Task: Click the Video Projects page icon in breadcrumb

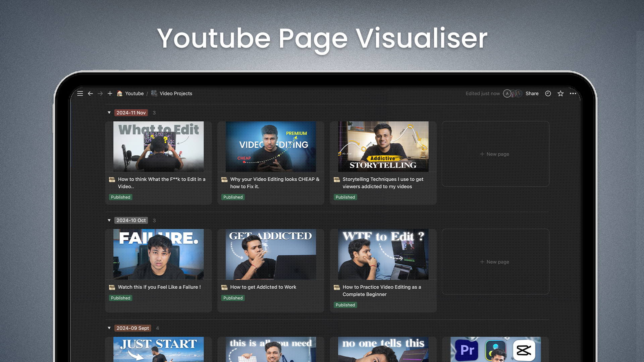Action: (x=154, y=93)
